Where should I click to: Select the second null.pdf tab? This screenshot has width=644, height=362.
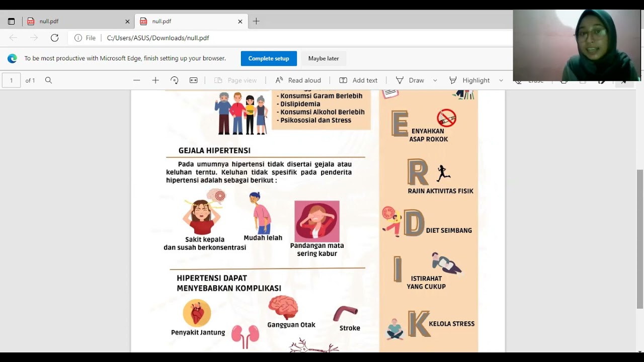191,21
